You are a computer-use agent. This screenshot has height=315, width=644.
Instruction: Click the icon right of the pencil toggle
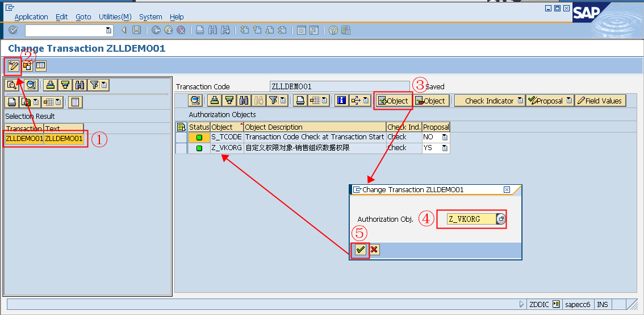[27, 66]
